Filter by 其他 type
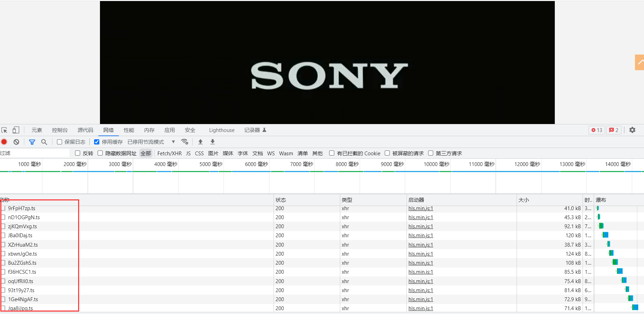The image size is (644, 314). 317,153
